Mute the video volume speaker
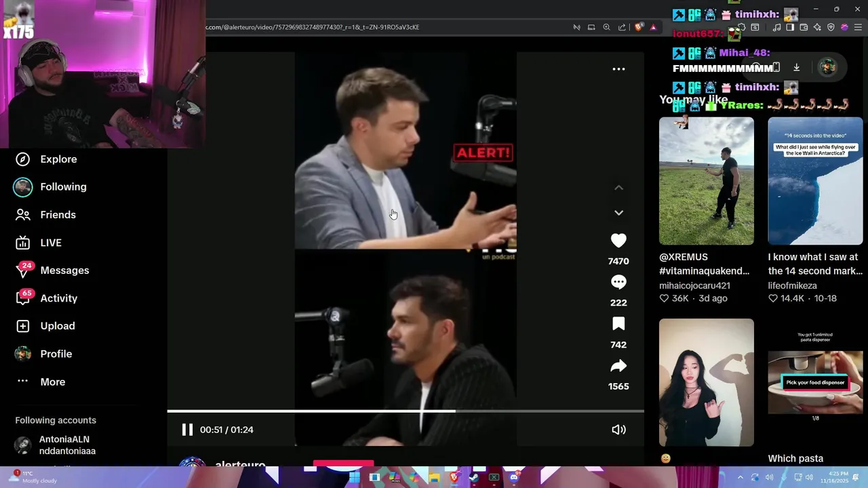Image resolution: width=868 pixels, height=488 pixels. [x=618, y=430]
